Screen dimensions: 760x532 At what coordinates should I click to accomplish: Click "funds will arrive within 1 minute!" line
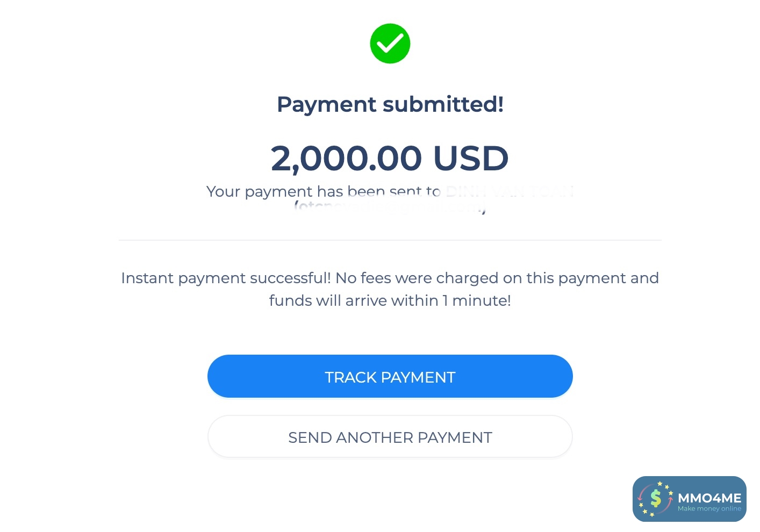point(390,300)
